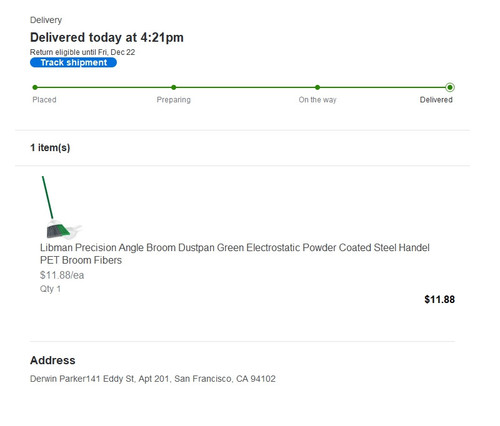Image resolution: width=500 pixels, height=426 pixels.
Task: Select the On the way progress dot
Action: [317, 87]
